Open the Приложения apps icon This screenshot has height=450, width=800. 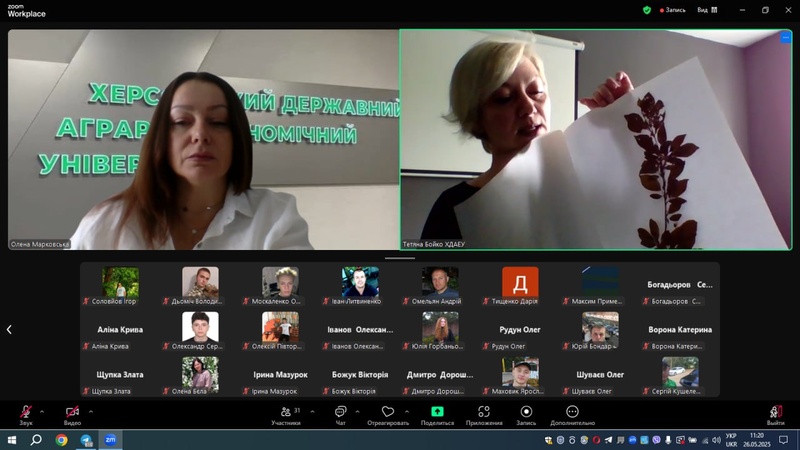pyautogui.click(x=484, y=412)
